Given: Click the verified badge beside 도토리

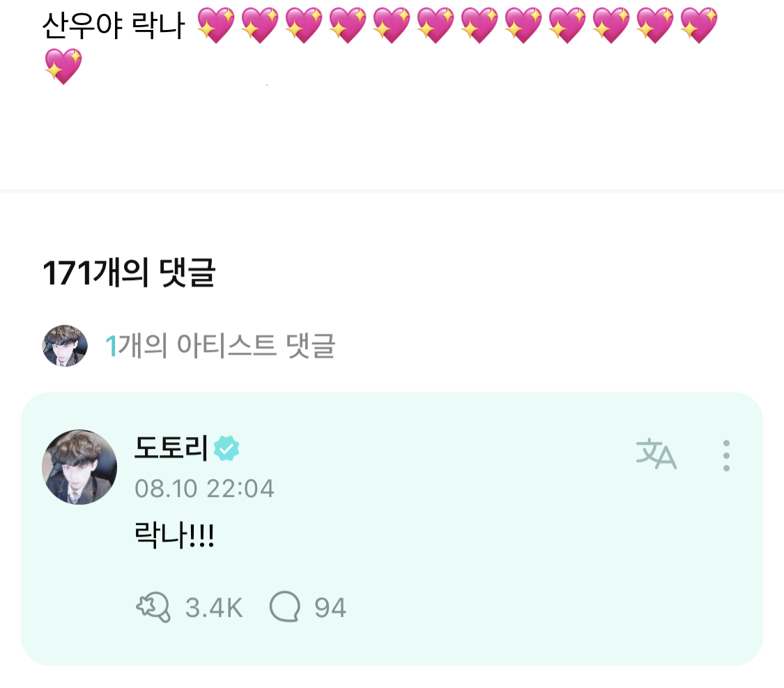Looking at the screenshot, I should (x=226, y=448).
